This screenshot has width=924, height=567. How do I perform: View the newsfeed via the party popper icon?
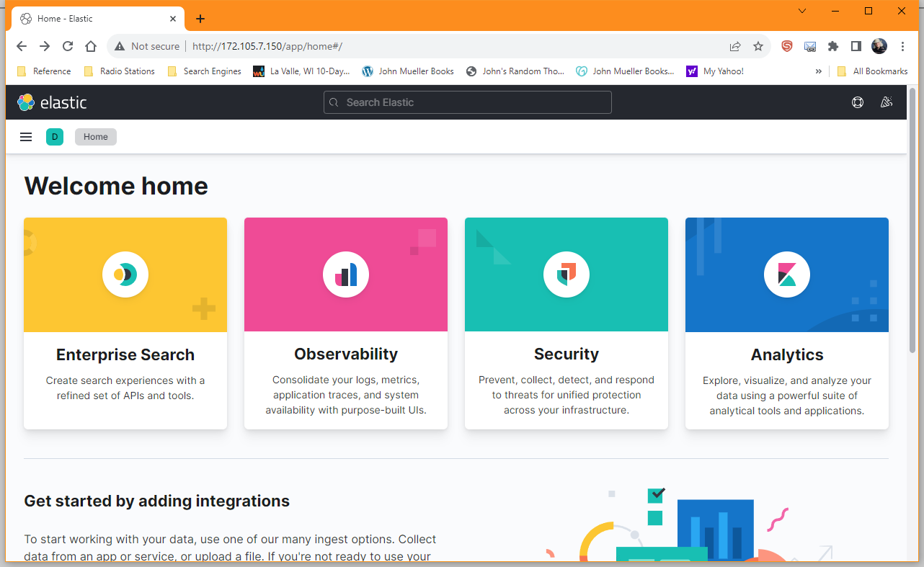[886, 102]
